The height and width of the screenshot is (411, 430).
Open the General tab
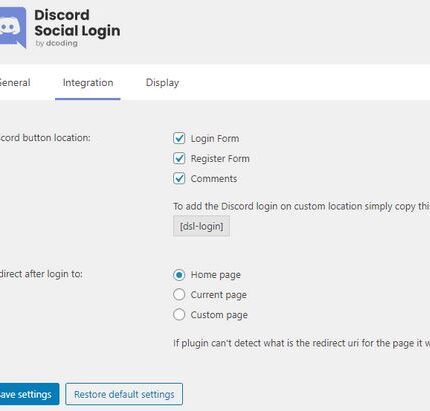pos(15,82)
